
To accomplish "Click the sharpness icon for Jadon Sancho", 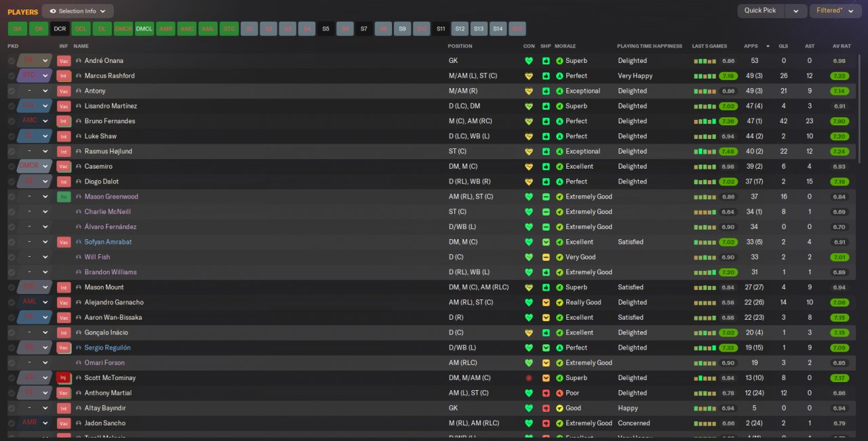I will [546, 423].
